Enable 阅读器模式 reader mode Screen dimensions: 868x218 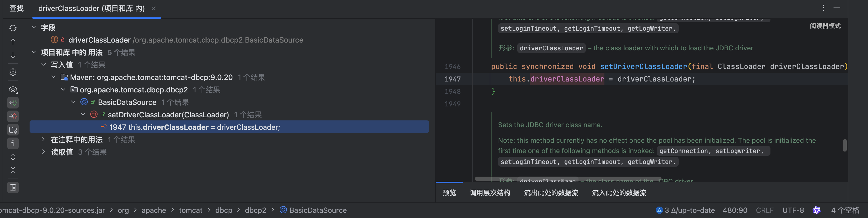825,26
